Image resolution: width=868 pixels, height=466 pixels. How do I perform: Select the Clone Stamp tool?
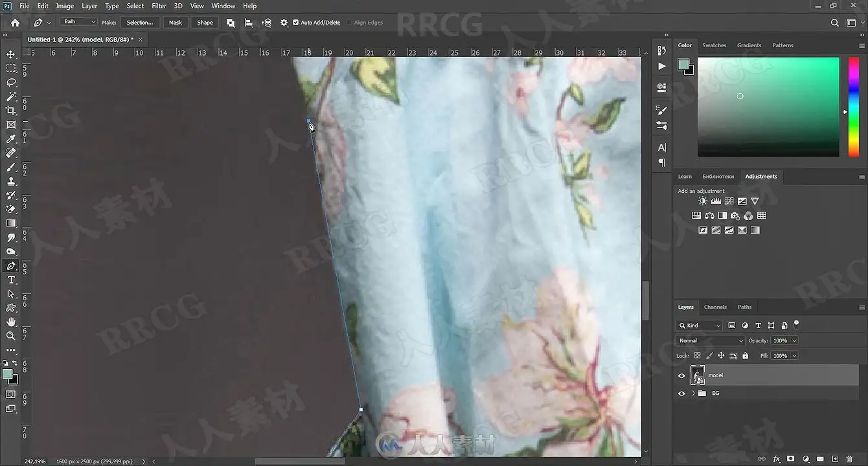[x=11, y=181]
